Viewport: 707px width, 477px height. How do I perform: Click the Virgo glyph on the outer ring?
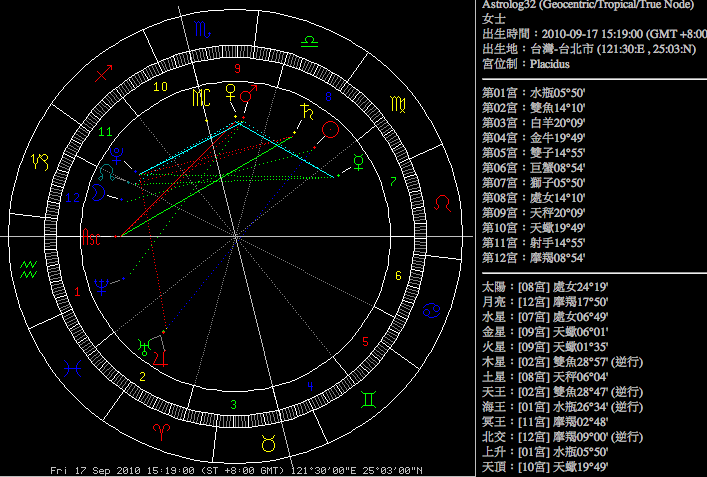click(398, 103)
